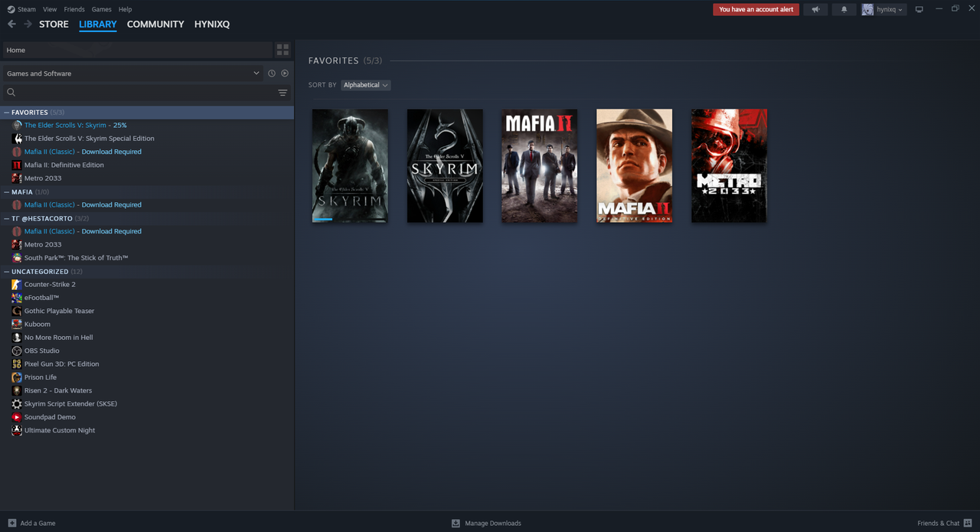Open Mafia II Classic cover art

(x=540, y=165)
